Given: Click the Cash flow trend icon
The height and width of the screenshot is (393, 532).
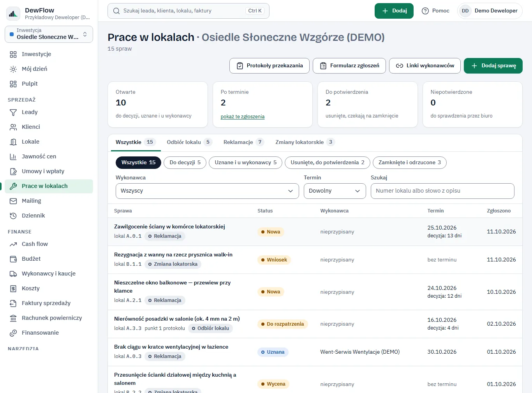Looking at the screenshot, I should 13,244.
